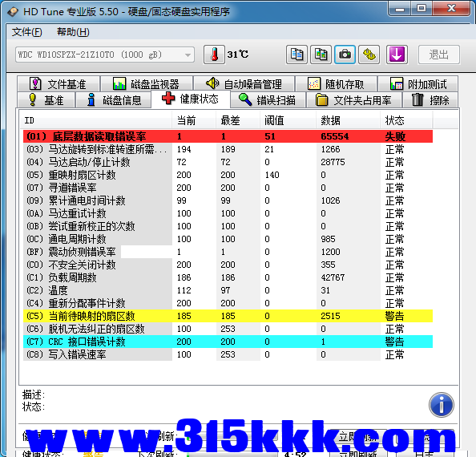
Task: Select the (C8) 写入错误速率 row
Action: click(x=228, y=354)
